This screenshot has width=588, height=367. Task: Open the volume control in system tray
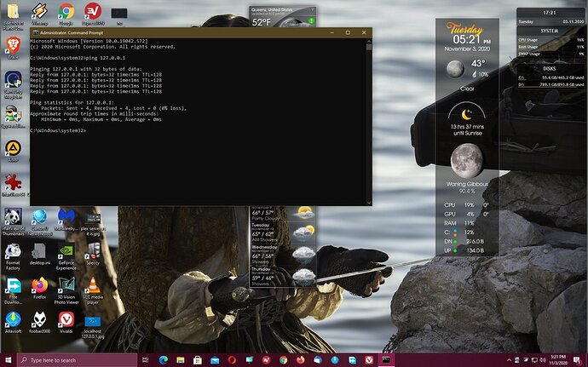pos(543,360)
